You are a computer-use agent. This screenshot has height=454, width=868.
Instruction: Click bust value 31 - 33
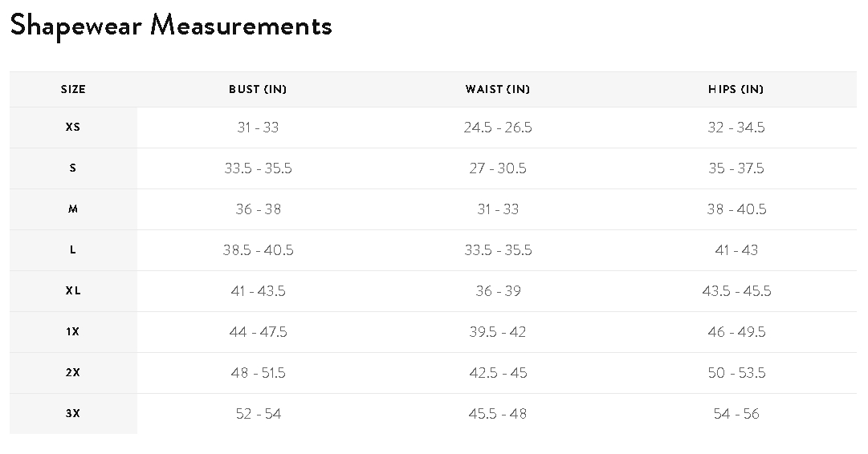[258, 128]
